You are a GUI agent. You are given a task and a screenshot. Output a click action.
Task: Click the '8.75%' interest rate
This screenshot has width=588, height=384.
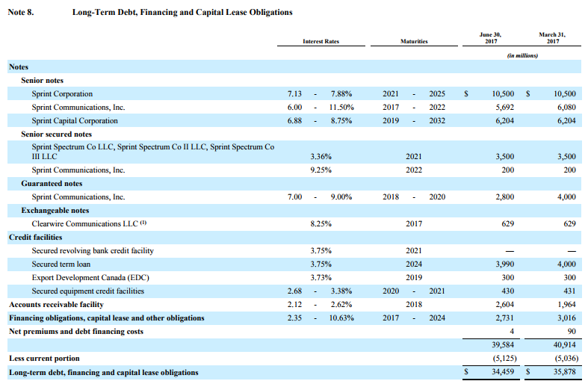pos(341,121)
